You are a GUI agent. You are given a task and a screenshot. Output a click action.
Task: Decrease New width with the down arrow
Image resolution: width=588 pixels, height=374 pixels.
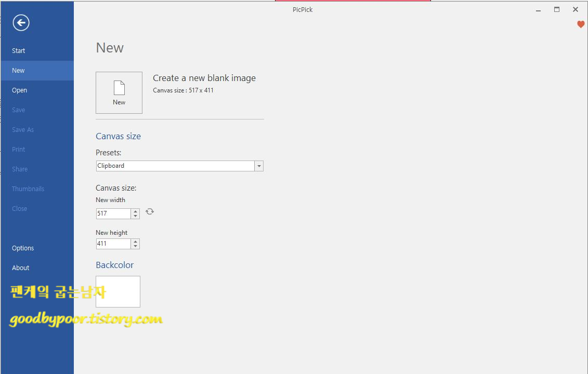135,216
